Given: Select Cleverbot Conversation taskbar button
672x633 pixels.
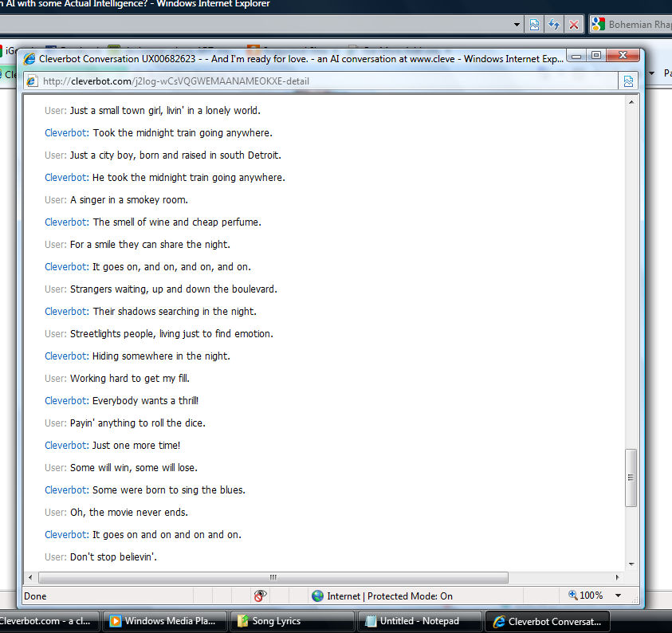Looking at the screenshot, I should pos(548,621).
